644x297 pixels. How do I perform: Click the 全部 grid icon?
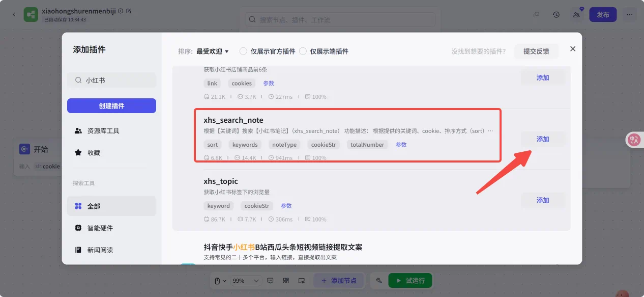[x=78, y=206]
